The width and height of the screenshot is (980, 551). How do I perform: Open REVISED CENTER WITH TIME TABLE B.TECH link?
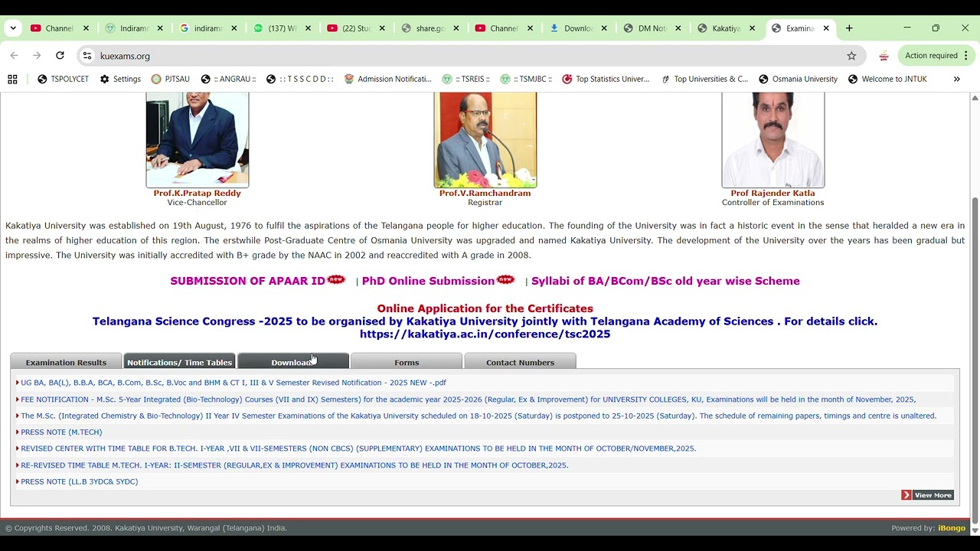click(x=358, y=448)
